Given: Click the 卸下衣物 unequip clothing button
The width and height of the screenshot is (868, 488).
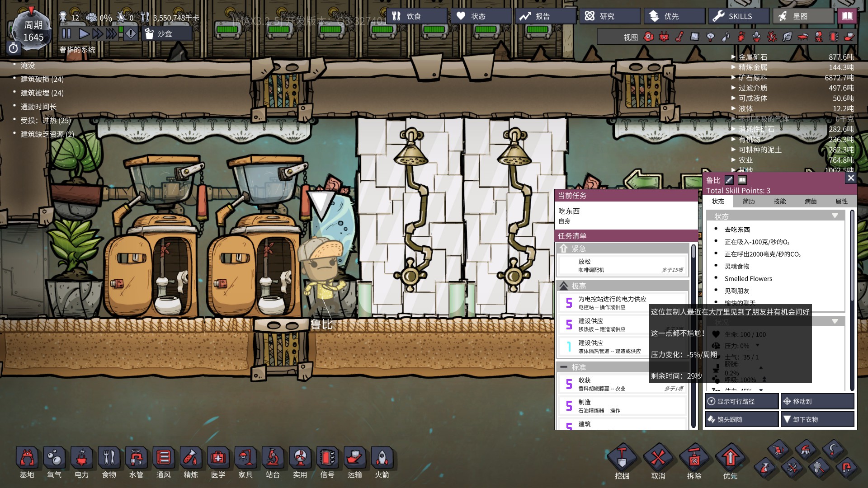Looking at the screenshot, I should point(817,419).
